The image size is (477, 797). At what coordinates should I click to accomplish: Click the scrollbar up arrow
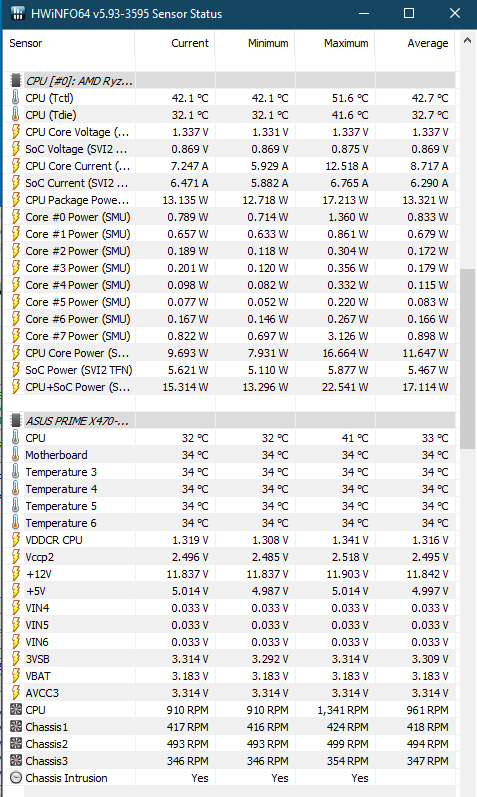[x=467, y=40]
